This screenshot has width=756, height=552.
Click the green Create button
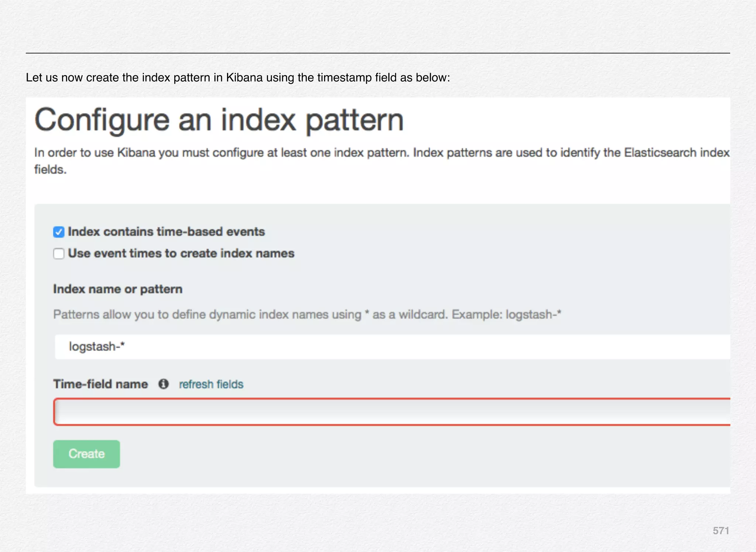[86, 454]
